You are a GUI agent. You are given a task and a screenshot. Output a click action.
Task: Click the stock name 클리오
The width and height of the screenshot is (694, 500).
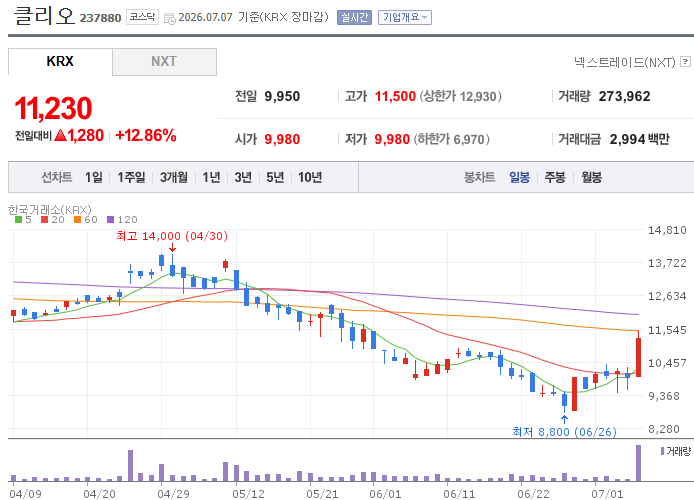click(43, 15)
